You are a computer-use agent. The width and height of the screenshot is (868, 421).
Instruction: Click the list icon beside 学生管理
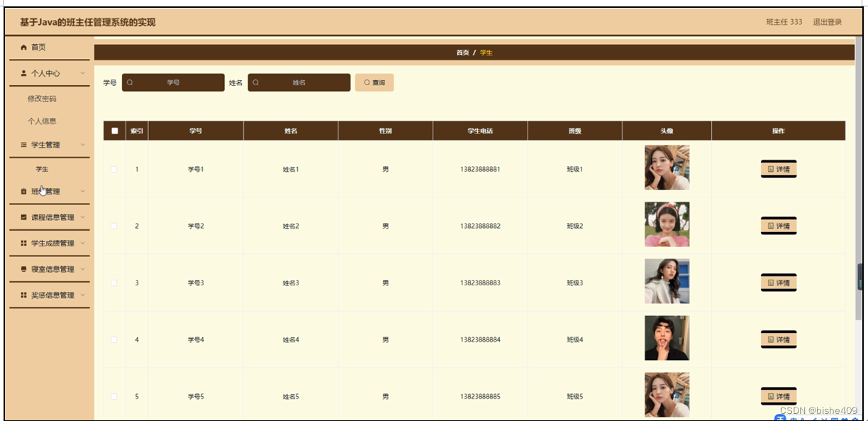24,145
